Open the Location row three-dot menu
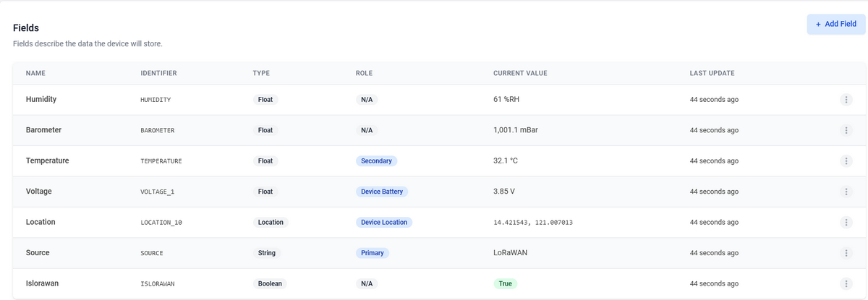This screenshot has width=868, height=300. coord(846,223)
